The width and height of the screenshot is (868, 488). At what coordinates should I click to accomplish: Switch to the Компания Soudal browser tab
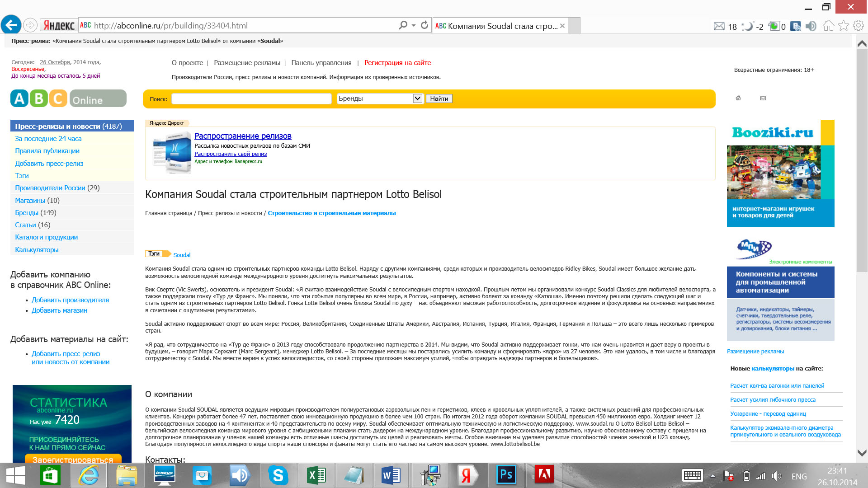pos(500,26)
